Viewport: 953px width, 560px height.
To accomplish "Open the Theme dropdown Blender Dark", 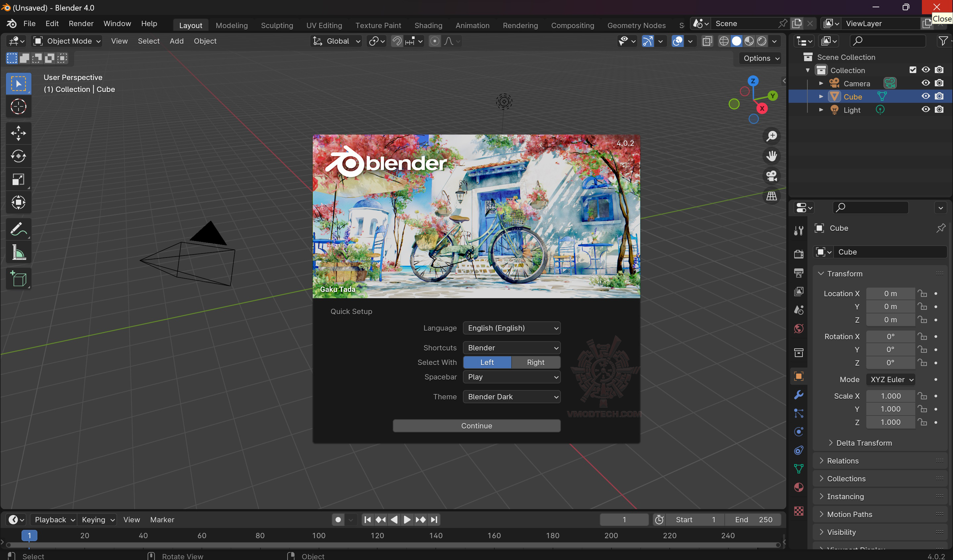I will 512,397.
